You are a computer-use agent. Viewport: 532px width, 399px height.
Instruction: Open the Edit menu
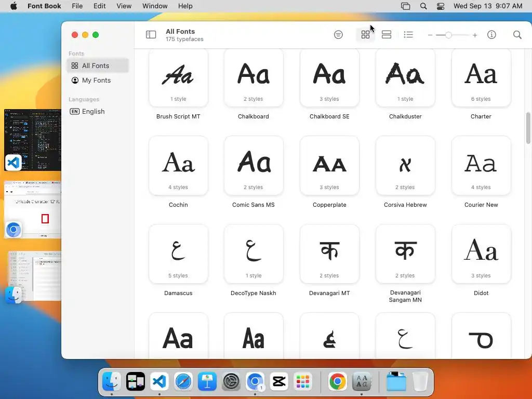coord(99,6)
